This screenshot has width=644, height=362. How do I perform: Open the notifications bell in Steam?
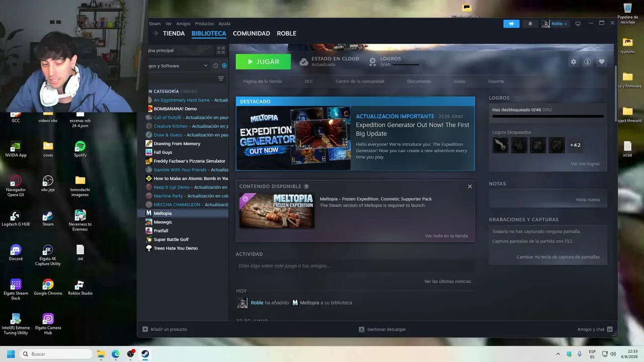click(x=530, y=24)
